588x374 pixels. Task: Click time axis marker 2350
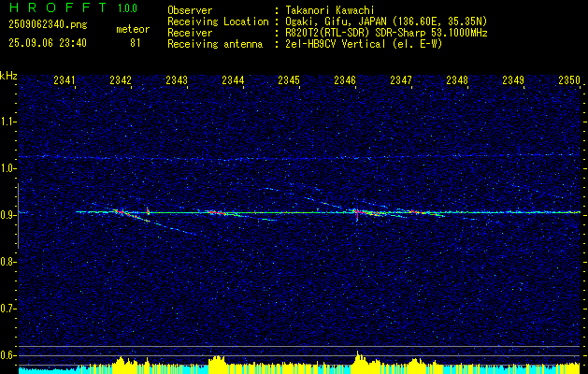pos(569,79)
